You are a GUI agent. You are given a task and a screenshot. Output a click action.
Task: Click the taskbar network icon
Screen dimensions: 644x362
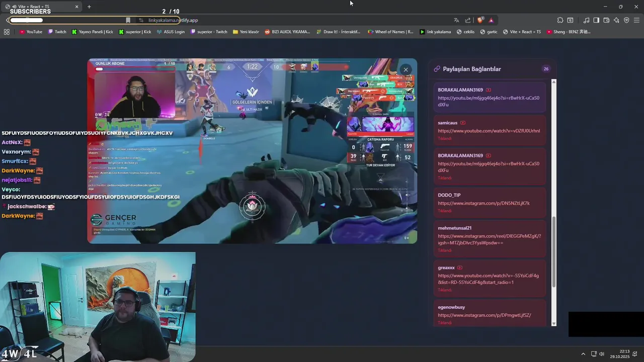pyautogui.click(x=594, y=354)
